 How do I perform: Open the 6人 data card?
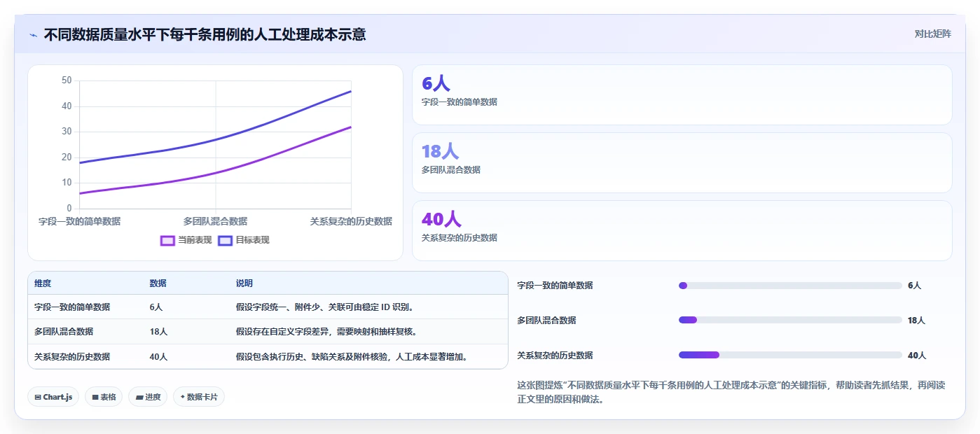tap(682, 95)
